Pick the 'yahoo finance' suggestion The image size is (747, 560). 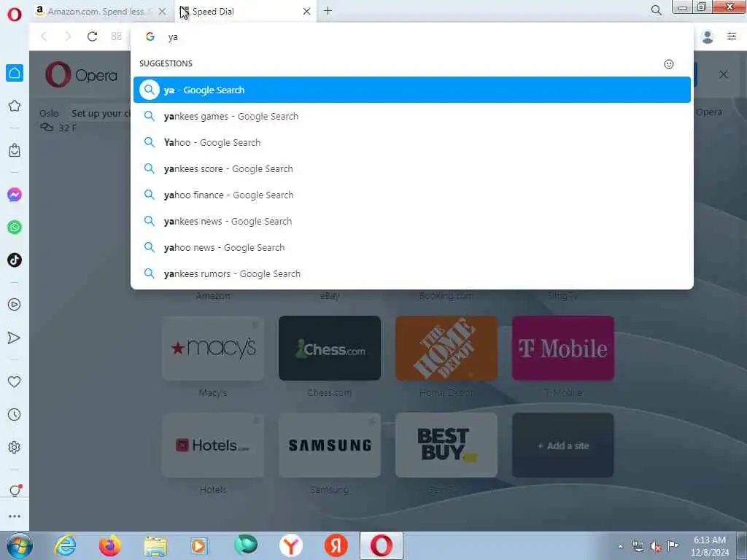411,195
